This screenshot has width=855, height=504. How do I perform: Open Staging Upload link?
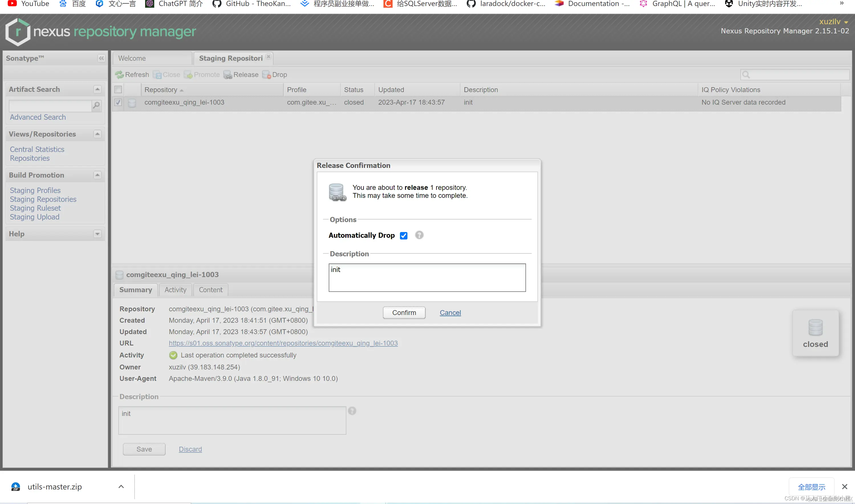34,217
